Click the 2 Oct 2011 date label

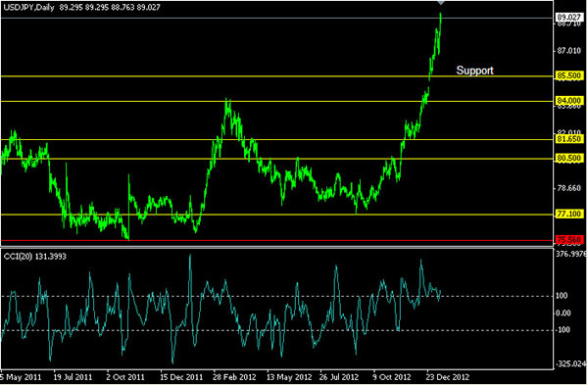[125, 377]
